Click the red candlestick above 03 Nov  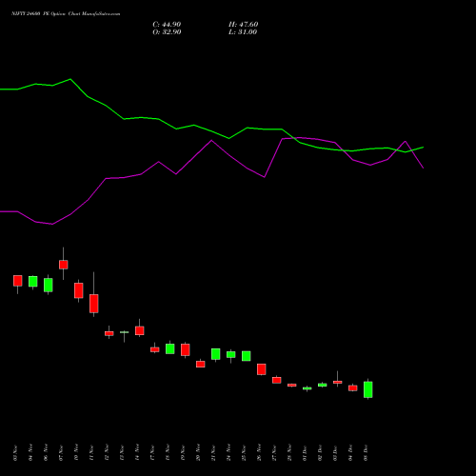click(x=18, y=281)
